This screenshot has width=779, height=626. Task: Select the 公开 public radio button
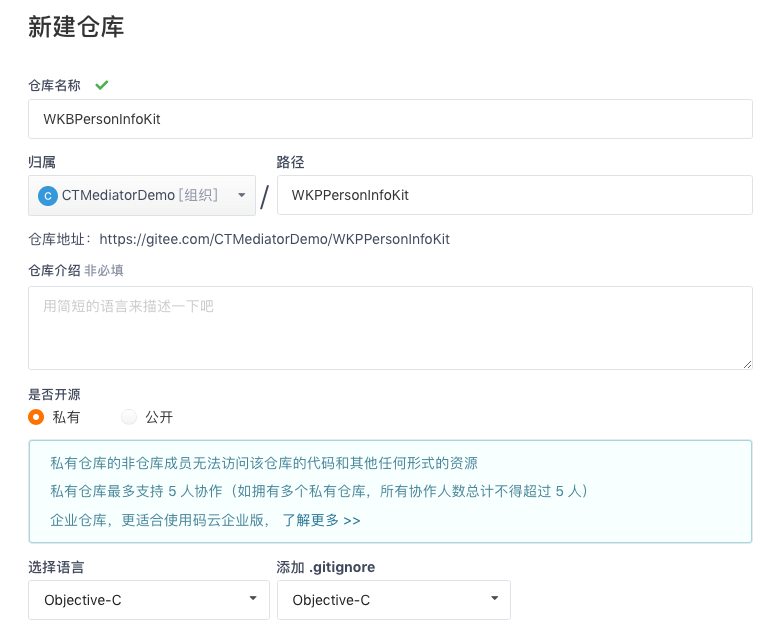pos(129,417)
